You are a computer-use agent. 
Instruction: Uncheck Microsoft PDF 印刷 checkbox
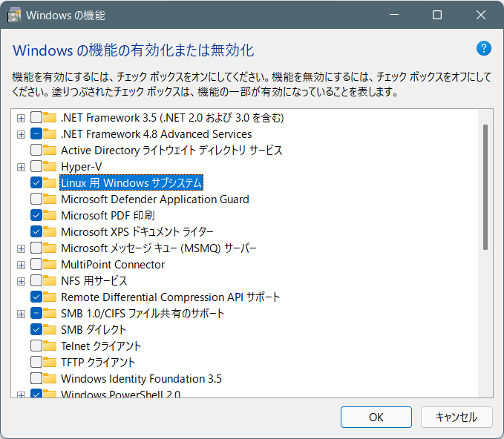point(36,215)
